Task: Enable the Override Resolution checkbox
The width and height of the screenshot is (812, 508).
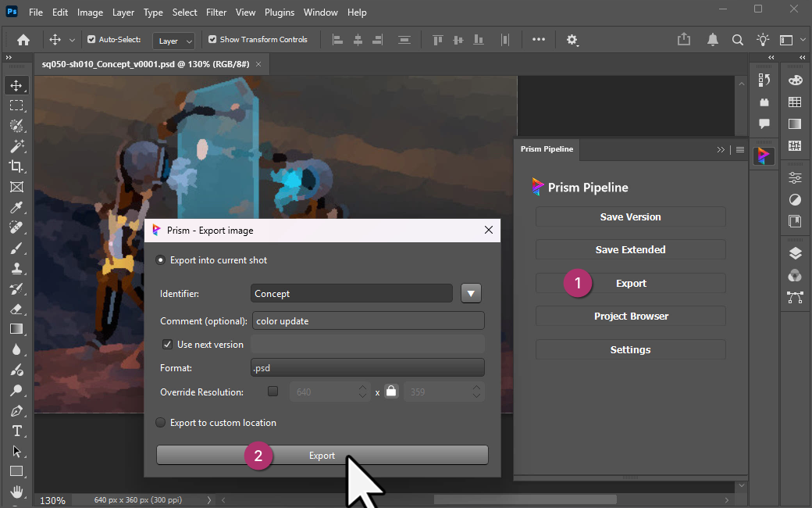Action: point(272,391)
